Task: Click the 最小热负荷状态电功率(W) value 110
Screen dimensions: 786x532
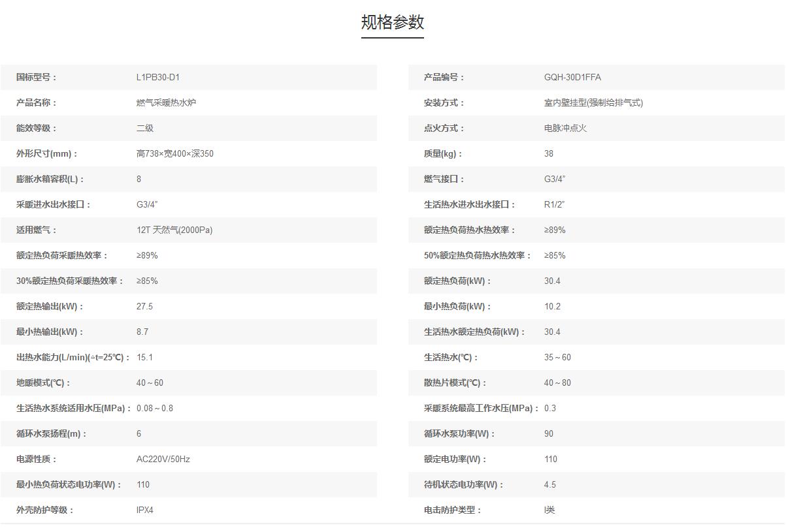Action: [143, 484]
